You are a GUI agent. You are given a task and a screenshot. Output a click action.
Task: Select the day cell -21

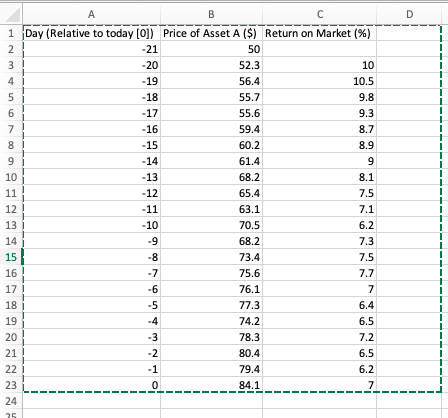pos(92,49)
